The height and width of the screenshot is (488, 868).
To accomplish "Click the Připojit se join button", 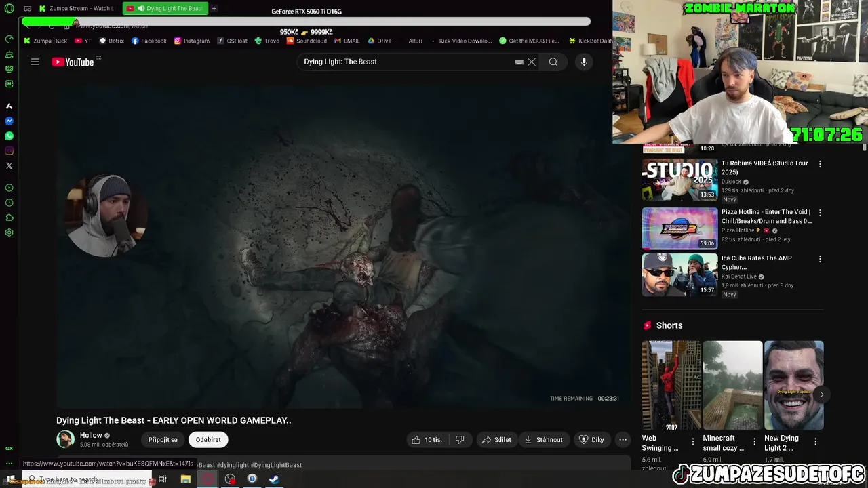I will tap(163, 440).
